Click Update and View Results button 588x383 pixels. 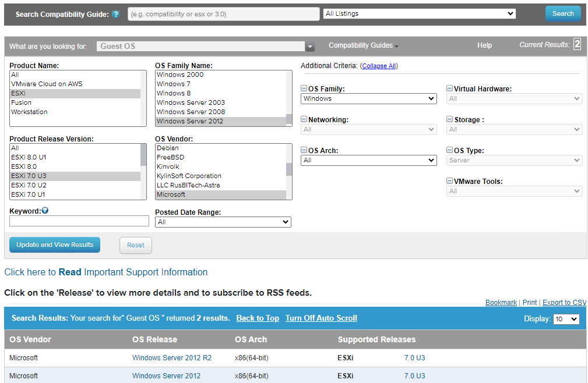tap(55, 244)
